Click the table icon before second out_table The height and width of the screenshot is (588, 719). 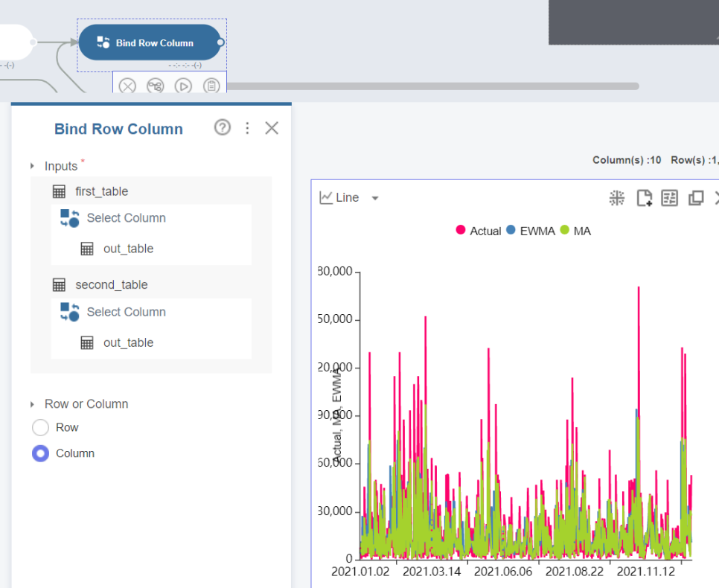tap(87, 342)
